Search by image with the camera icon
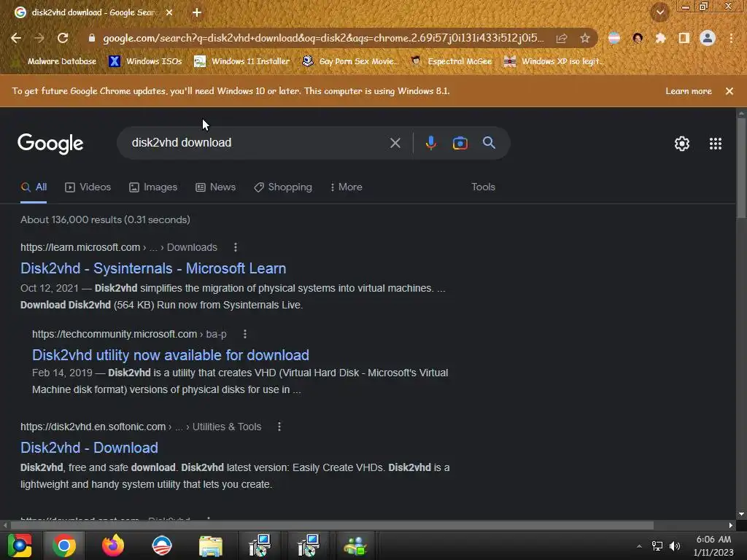Viewport: 747px width, 560px height. point(460,143)
